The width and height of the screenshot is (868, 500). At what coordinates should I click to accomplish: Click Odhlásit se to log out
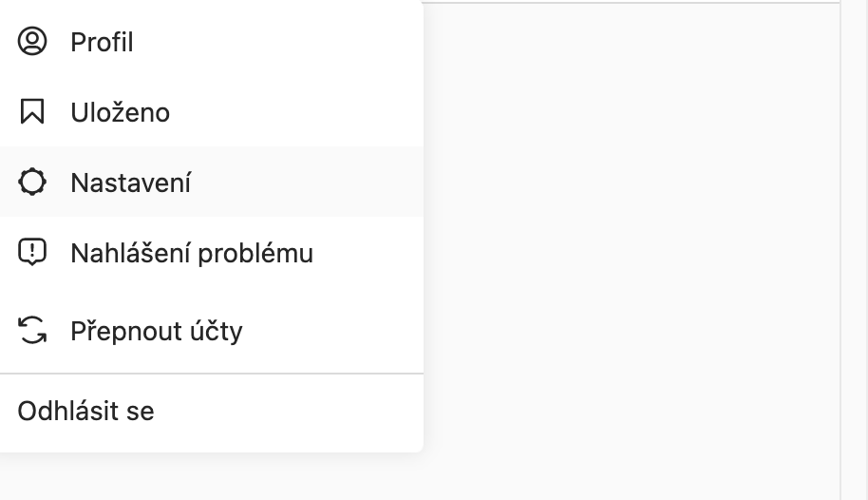pyautogui.click(x=85, y=412)
